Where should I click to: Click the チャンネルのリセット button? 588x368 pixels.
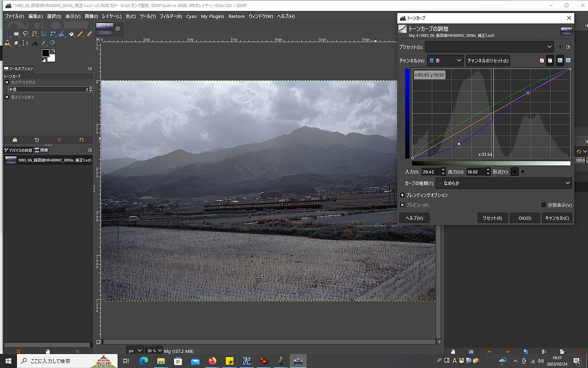(487, 61)
